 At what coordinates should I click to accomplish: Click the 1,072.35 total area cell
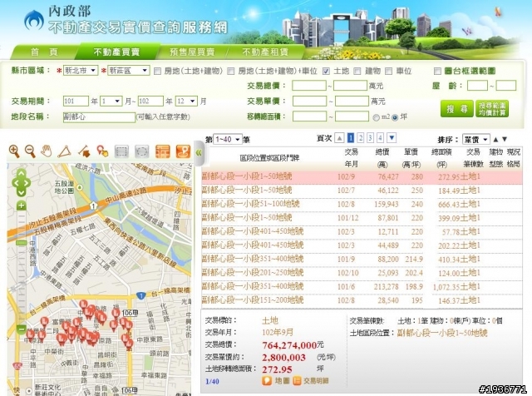(446, 287)
